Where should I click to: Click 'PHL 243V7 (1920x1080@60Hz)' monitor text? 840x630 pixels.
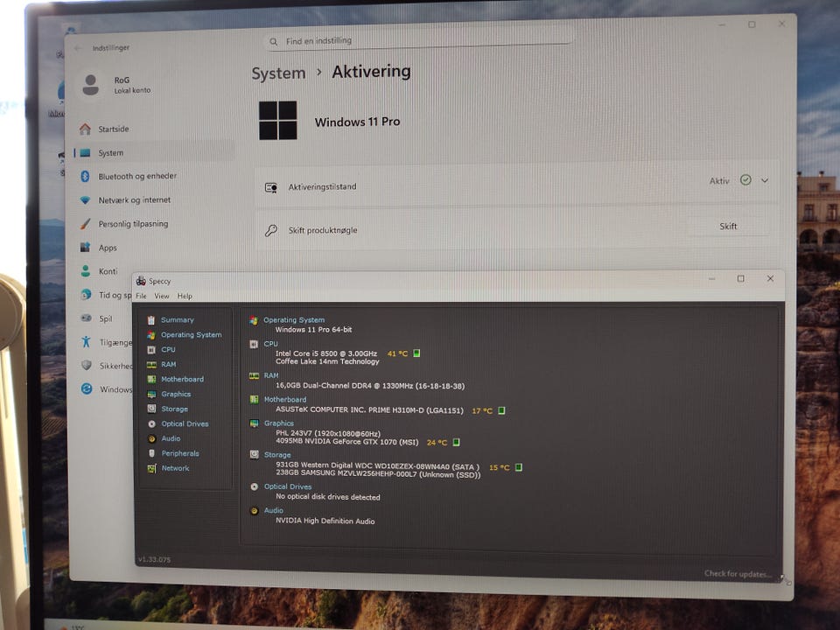click(328, 433)
